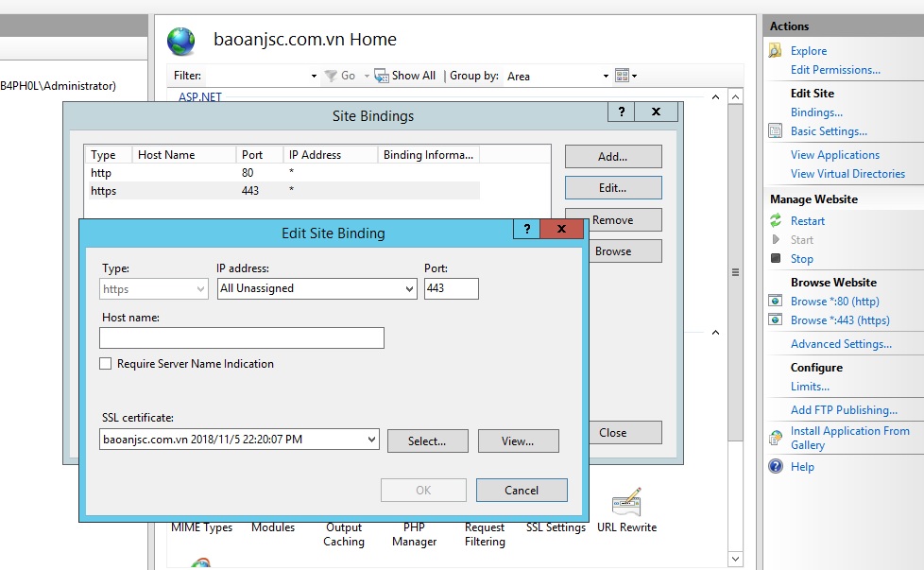This screenshot has height=570, width=924.
Task: Open the IP address dropdown
Action: pos(408,288)
